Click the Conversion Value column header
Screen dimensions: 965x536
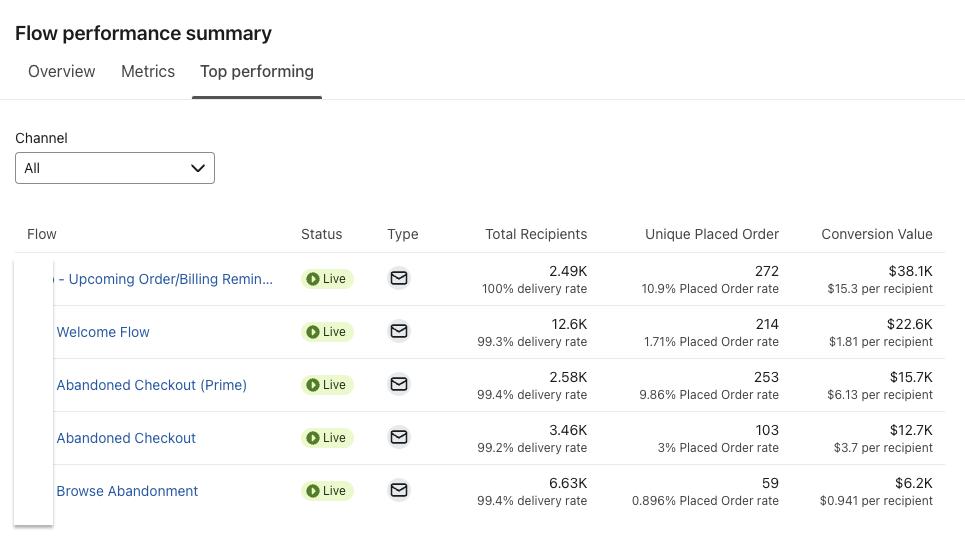click(x=876, y=234)
